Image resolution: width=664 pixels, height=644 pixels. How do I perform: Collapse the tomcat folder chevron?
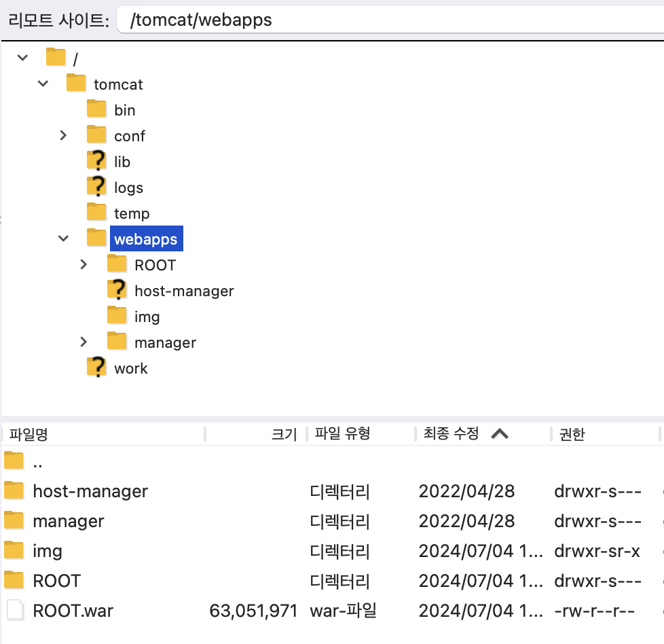click(x=43, y=83)
